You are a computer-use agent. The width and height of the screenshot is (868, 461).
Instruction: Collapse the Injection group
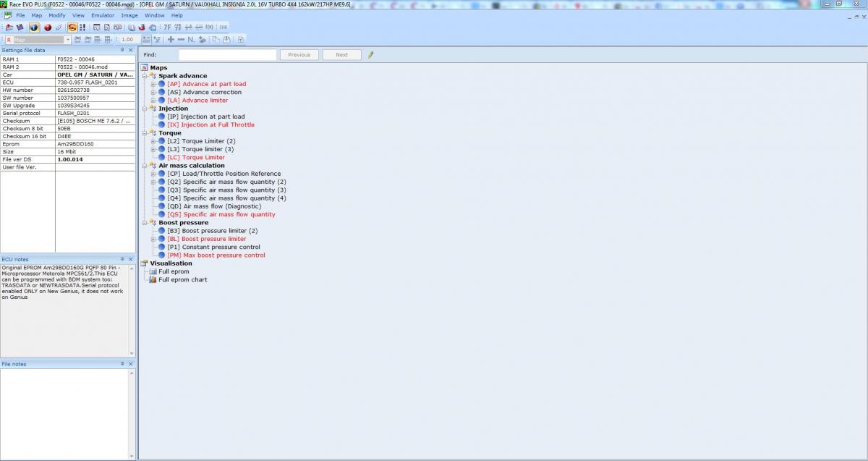pos(145,109)
